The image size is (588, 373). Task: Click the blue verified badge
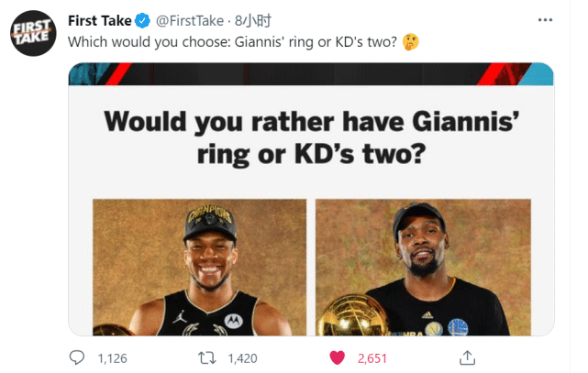142,20
